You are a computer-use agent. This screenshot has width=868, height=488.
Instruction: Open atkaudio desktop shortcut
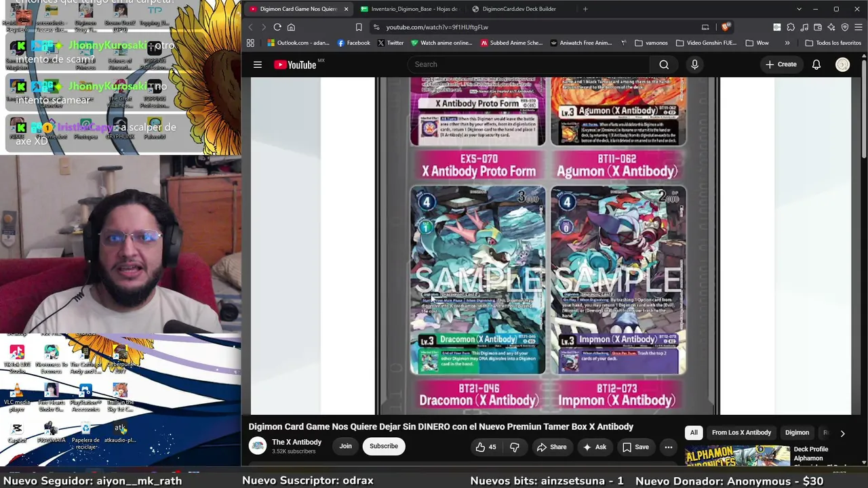point(120,432)
